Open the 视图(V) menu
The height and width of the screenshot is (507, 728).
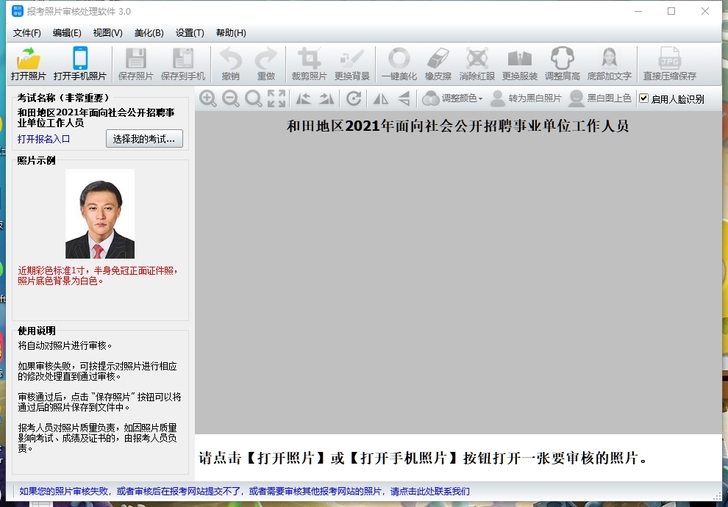point(108,33)
